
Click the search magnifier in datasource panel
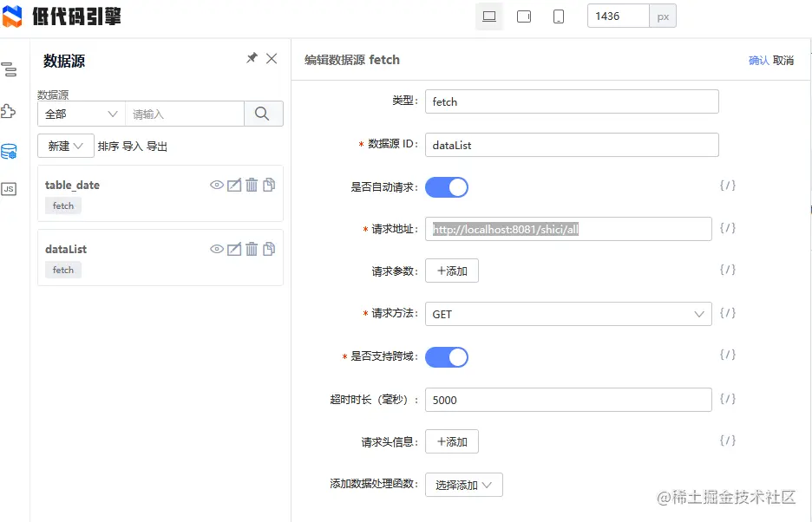262,113
